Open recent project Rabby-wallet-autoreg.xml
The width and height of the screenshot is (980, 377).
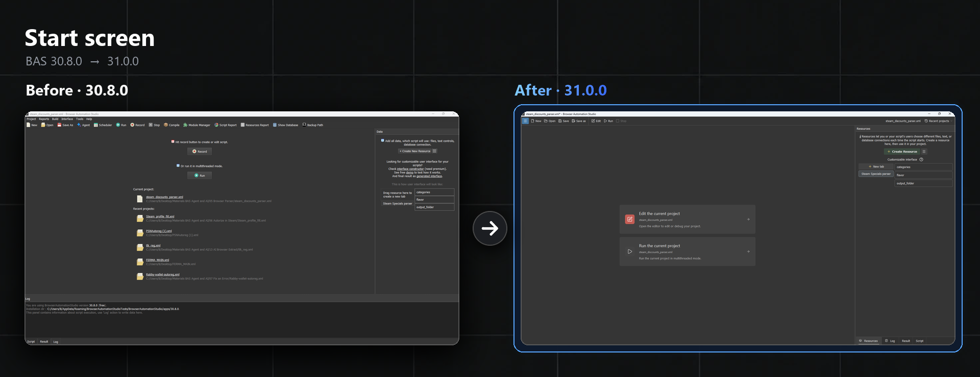click(x=163, y=275)
